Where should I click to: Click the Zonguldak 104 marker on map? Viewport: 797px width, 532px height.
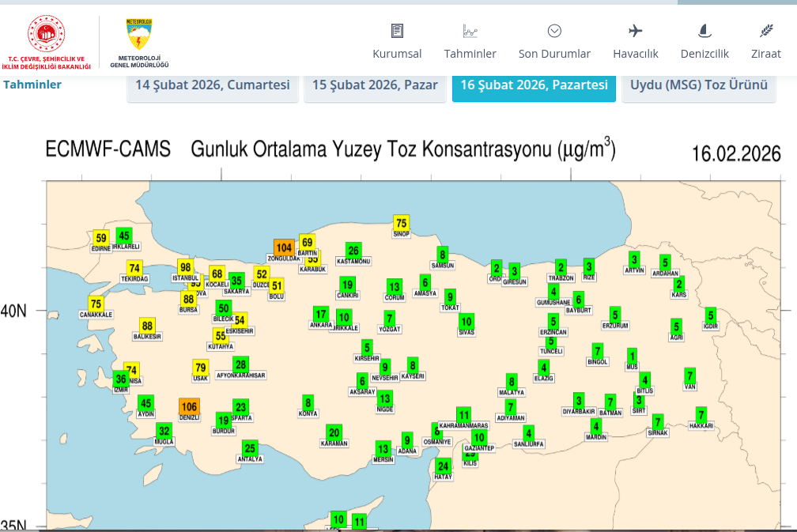click(x=284, y=247)
